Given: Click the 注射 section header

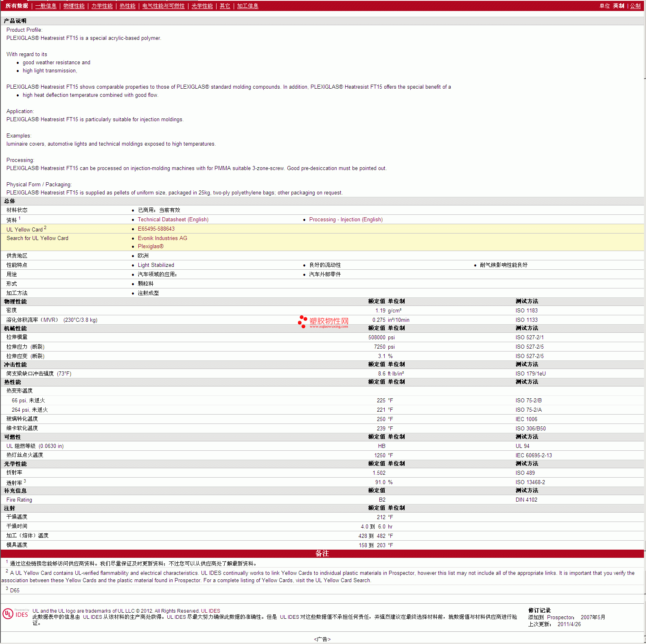Looking at the screenshot, I should [9, 508].
